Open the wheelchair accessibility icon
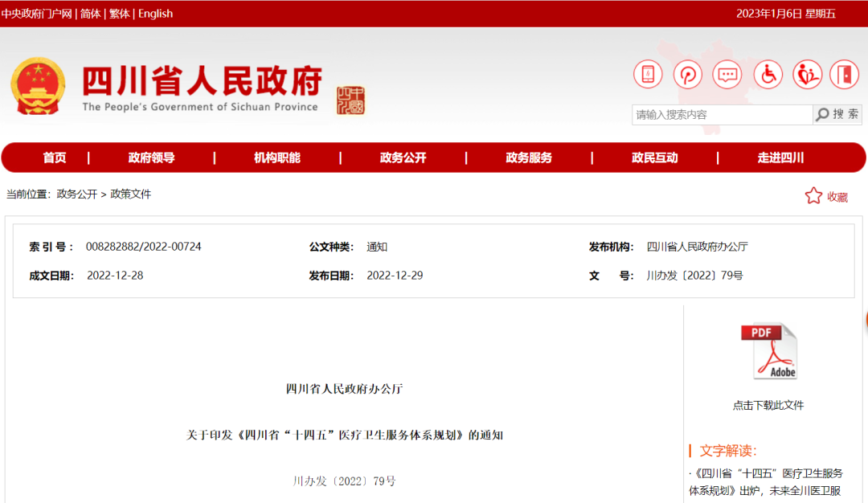 768,75
